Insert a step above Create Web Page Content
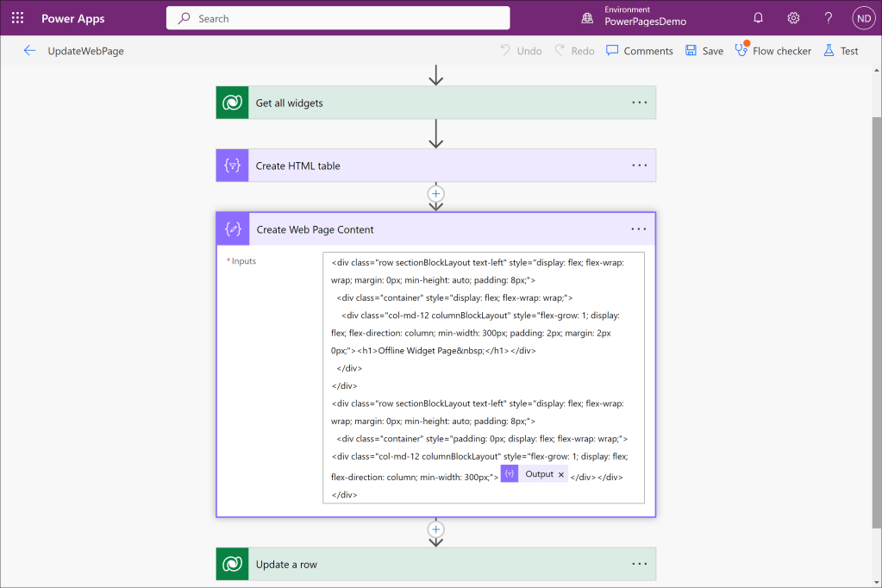This screenshot has width=882, height=588. (436, 194)
